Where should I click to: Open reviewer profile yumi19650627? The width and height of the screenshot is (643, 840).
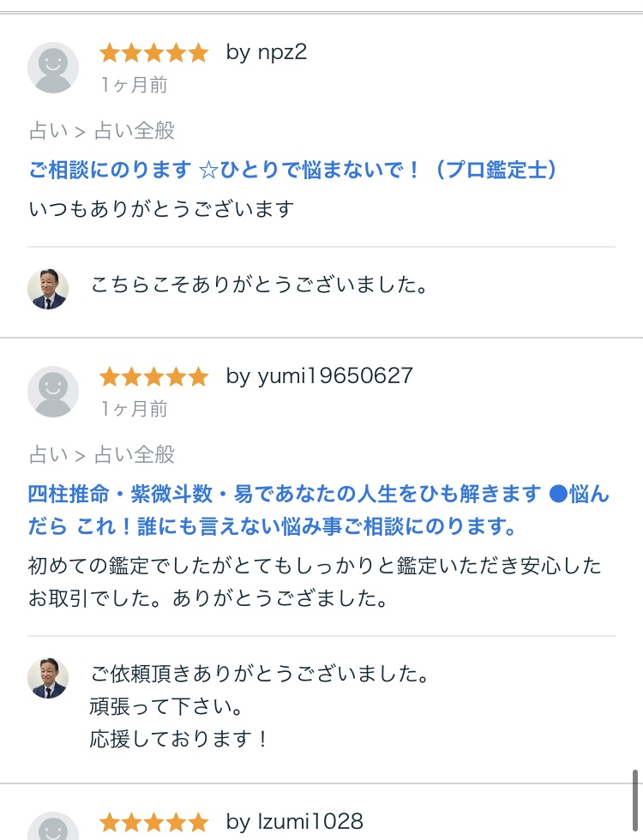pyautogui.click(x=320, y=376)
